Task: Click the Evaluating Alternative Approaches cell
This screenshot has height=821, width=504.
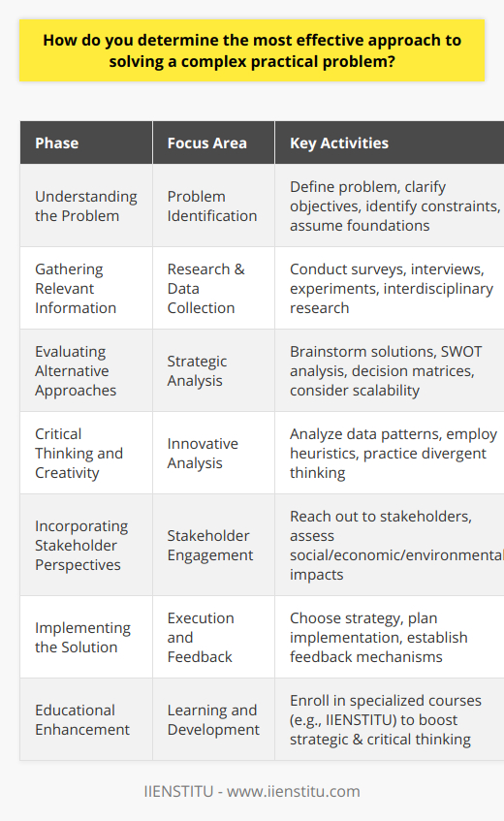Action: (86, 370)
